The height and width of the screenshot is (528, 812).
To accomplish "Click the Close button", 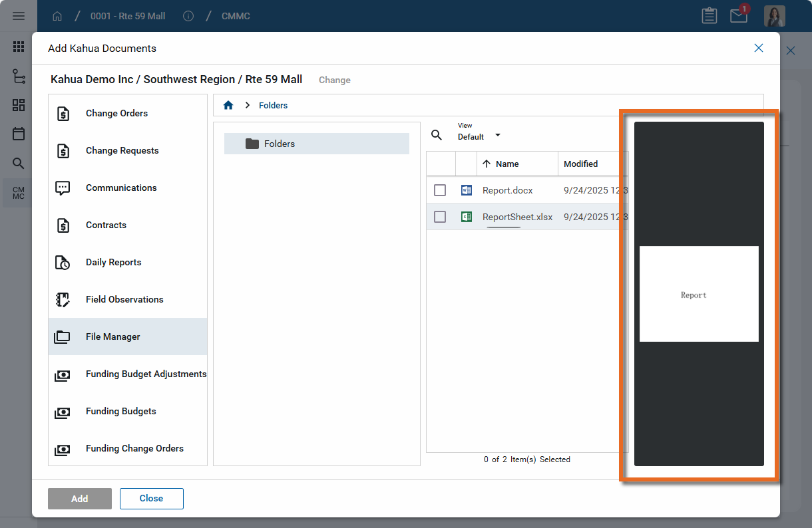I will click(151, 498).
